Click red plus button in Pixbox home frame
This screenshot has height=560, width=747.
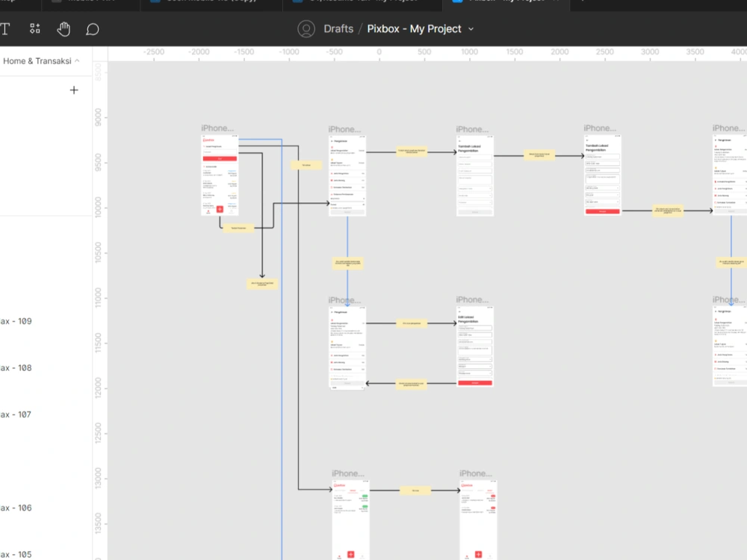(x=220, y=209)
